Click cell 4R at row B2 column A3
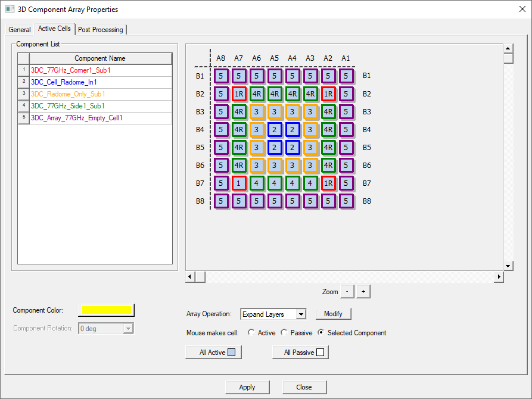 [310, 94]
